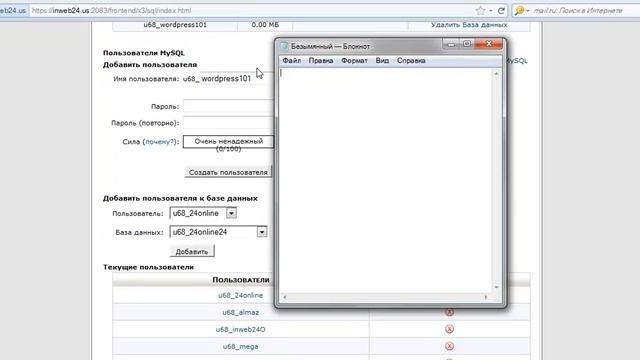Viewport: 640px width, 360px height.
Task: Open the Правка menu in Notepad
Action: point(321,60)
